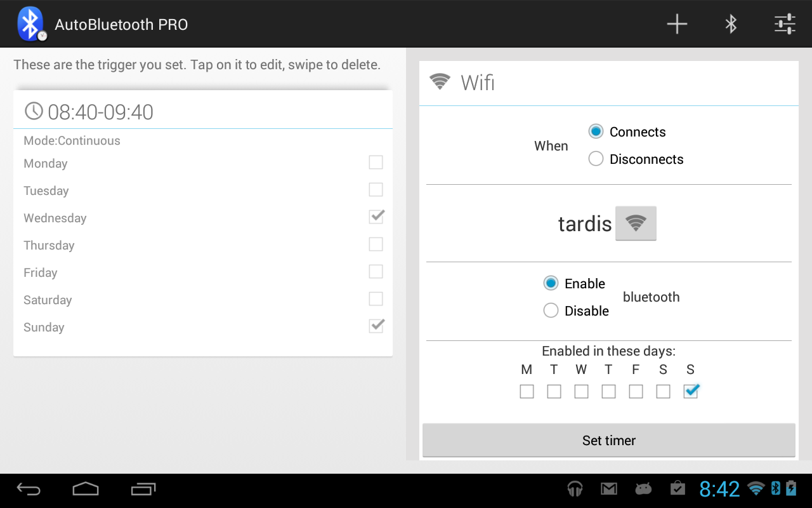
Task: Tap the Bluetooth icon in action bar
Action: (731, 24)
